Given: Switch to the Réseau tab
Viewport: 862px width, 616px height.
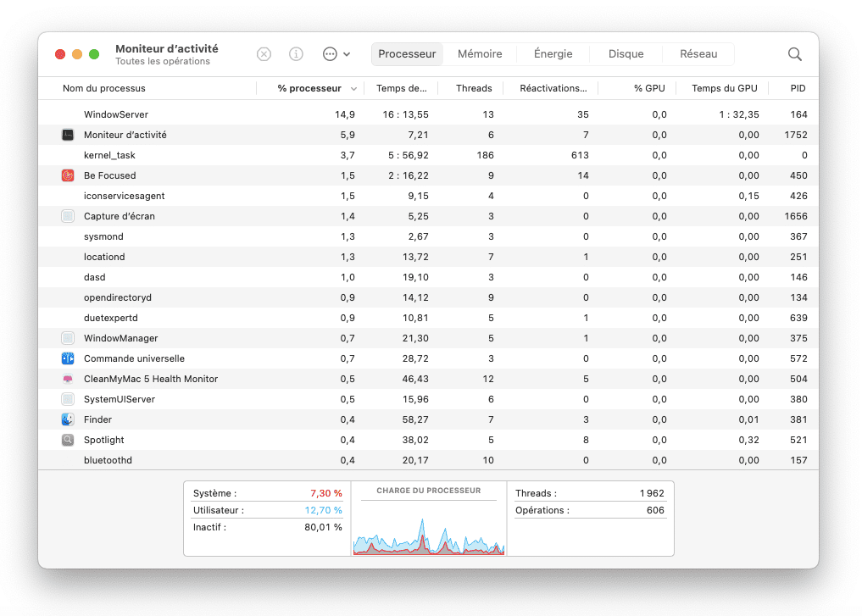Looking at the screenshot, I should pyautogui.click(x=698, y=54).
